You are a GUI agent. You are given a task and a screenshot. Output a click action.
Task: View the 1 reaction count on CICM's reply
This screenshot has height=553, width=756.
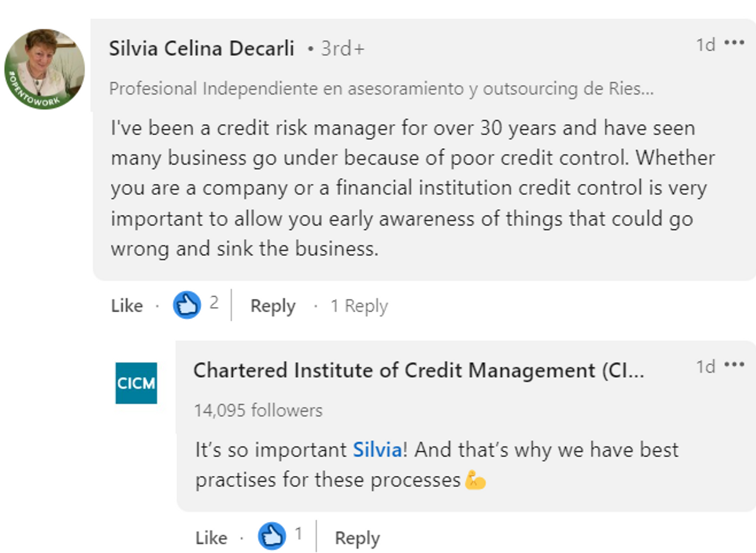point(298,535)
